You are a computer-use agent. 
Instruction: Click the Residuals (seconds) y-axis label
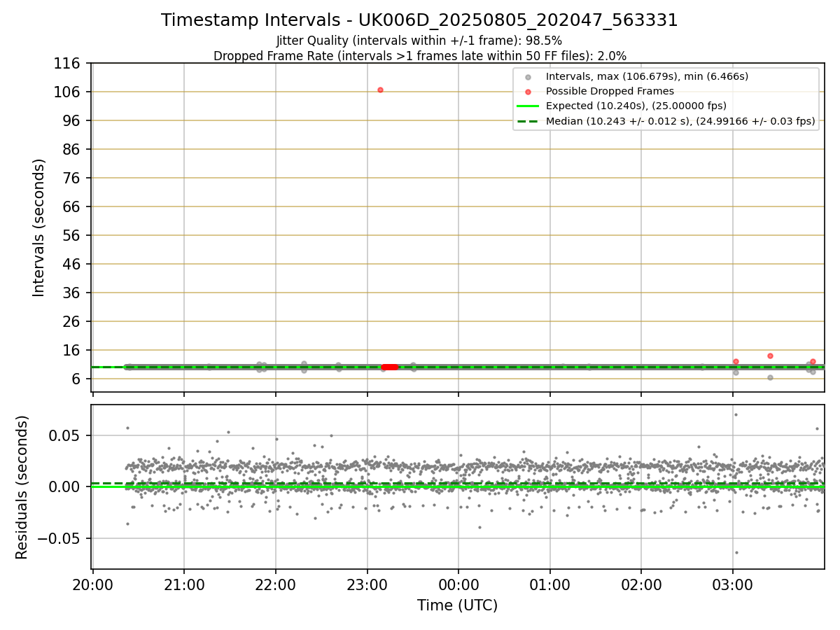click(x=22, y=487)
